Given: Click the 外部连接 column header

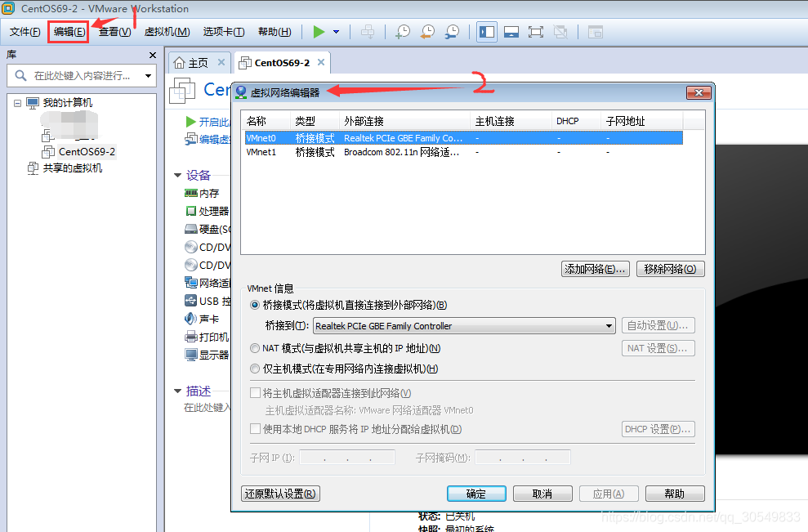Looking at the screenshot, I should click(404, 121).
